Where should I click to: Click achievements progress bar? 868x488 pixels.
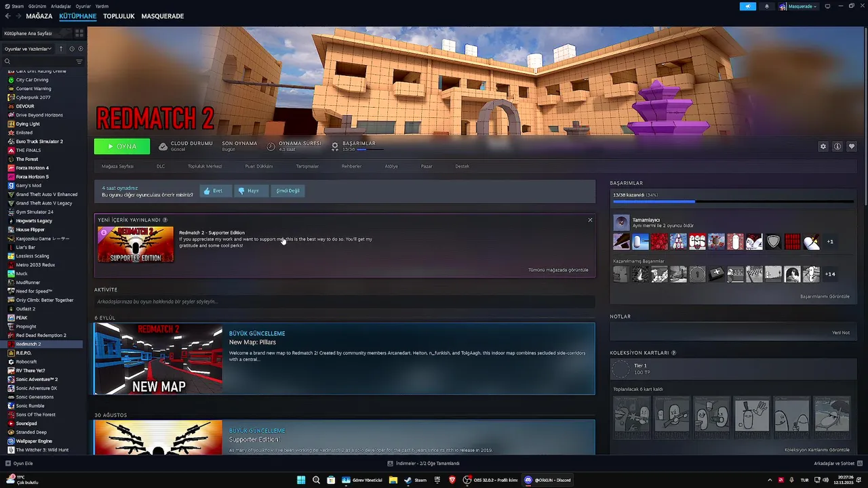(x=732, y=201)
